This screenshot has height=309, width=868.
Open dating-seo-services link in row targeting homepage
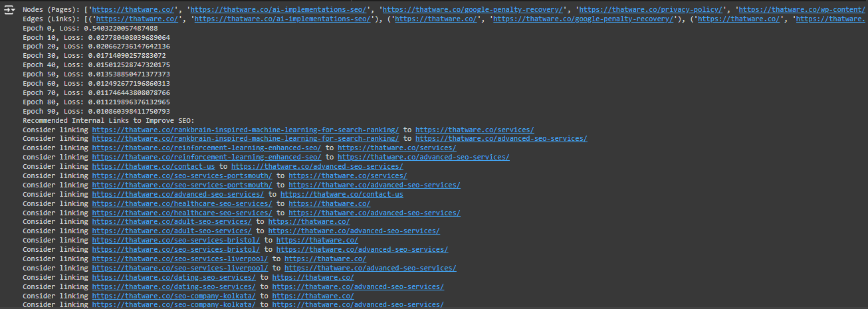(x=173, y=277)
